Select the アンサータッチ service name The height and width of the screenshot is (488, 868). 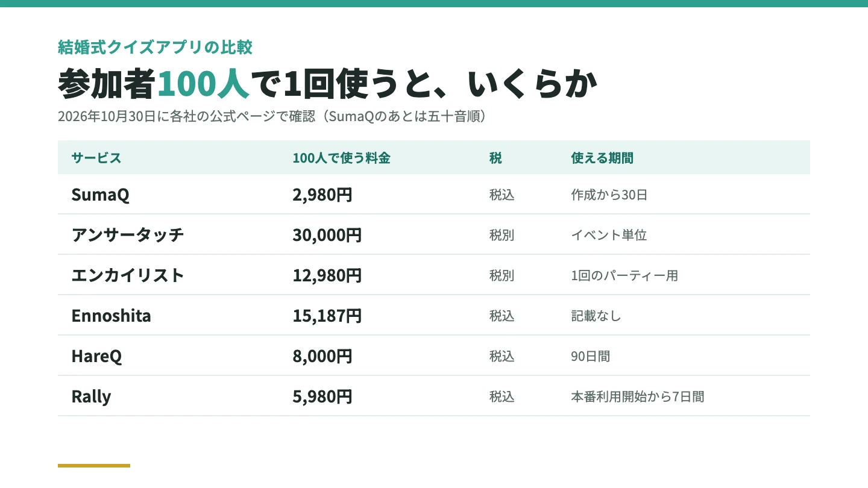(127, 235)
